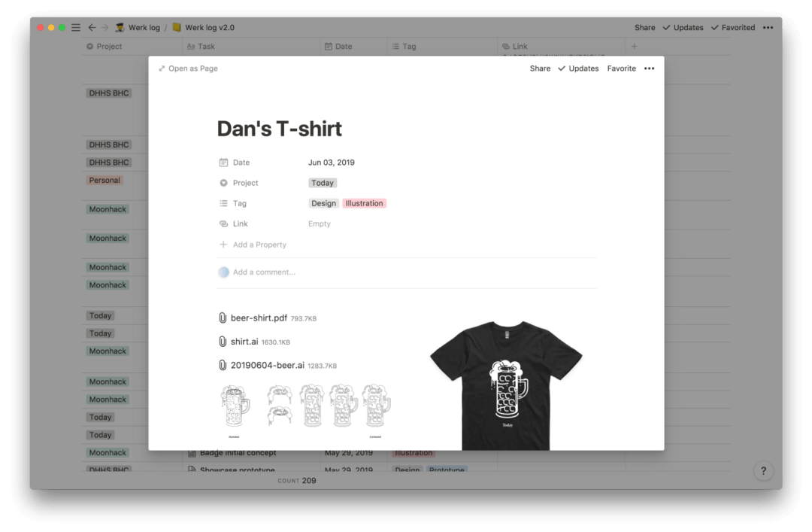The height and width of the screenshot is (532, 812).
Task: Click the user avatar beside comment field
Action: click(223, 272)
